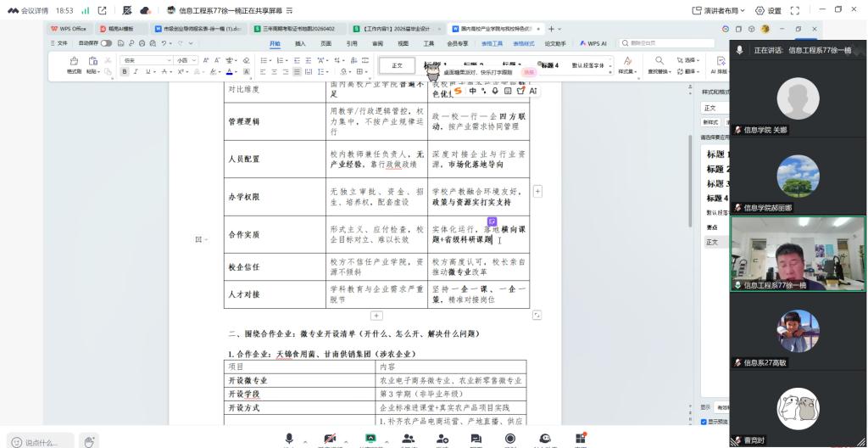868x448 pixels.
Task: Open the meeting chat icon
Action: click(x=476, y=436)
